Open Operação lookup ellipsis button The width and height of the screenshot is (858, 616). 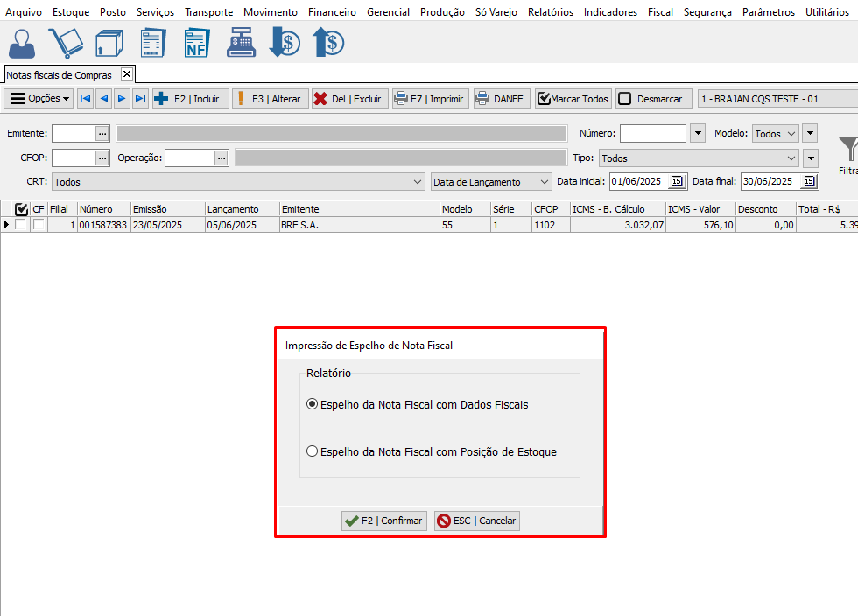click(x=221, y=157)
